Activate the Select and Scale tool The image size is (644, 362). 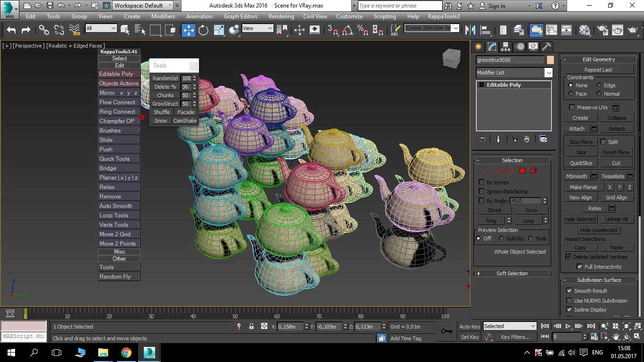[219, 30]
